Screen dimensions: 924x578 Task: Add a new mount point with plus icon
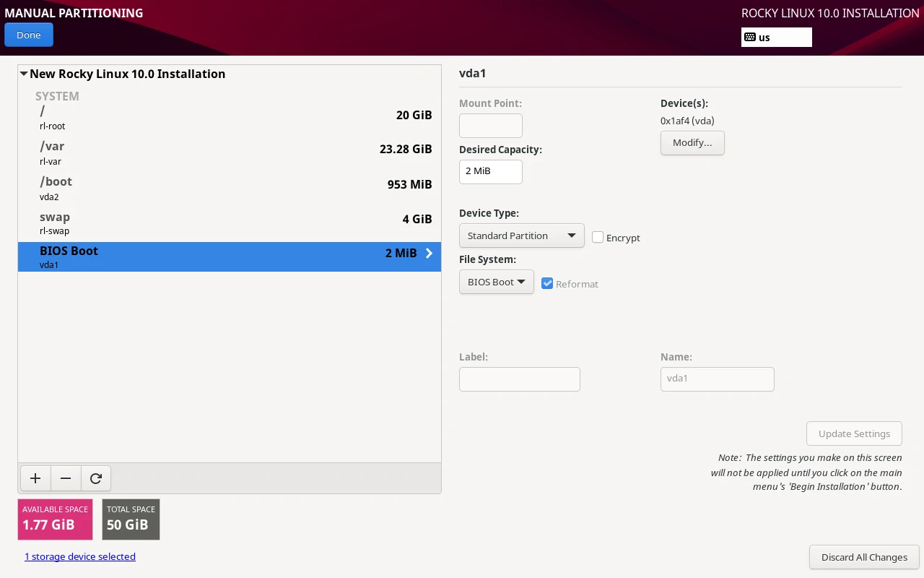coord(35,478)
